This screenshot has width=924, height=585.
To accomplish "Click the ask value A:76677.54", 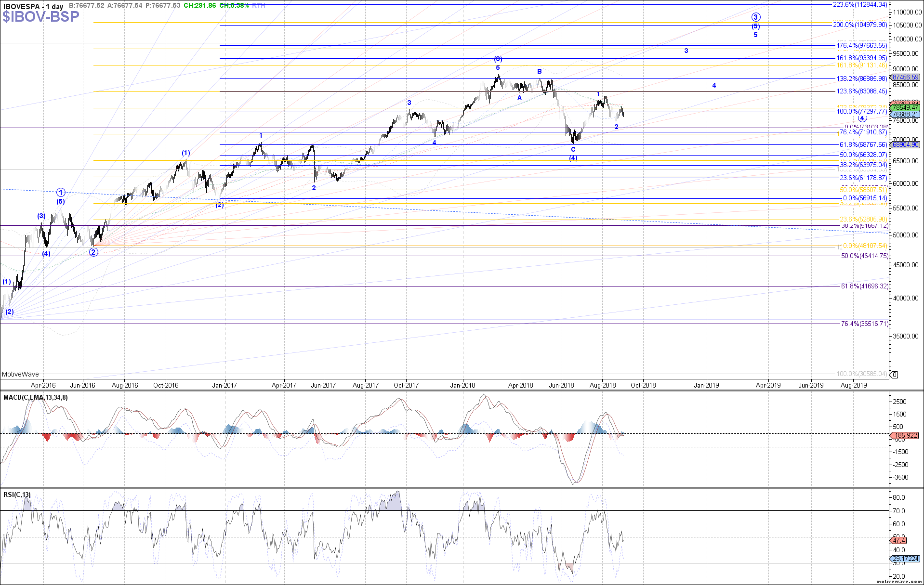I will [125, 6].
